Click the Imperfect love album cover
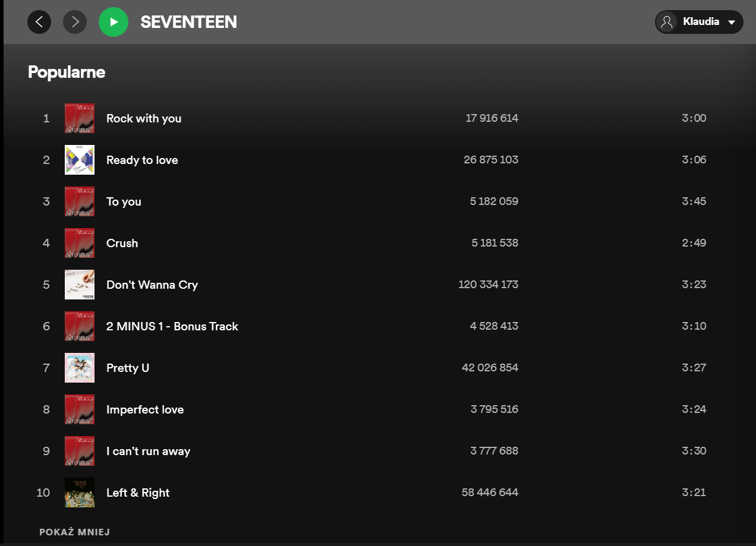 [80, 409]
